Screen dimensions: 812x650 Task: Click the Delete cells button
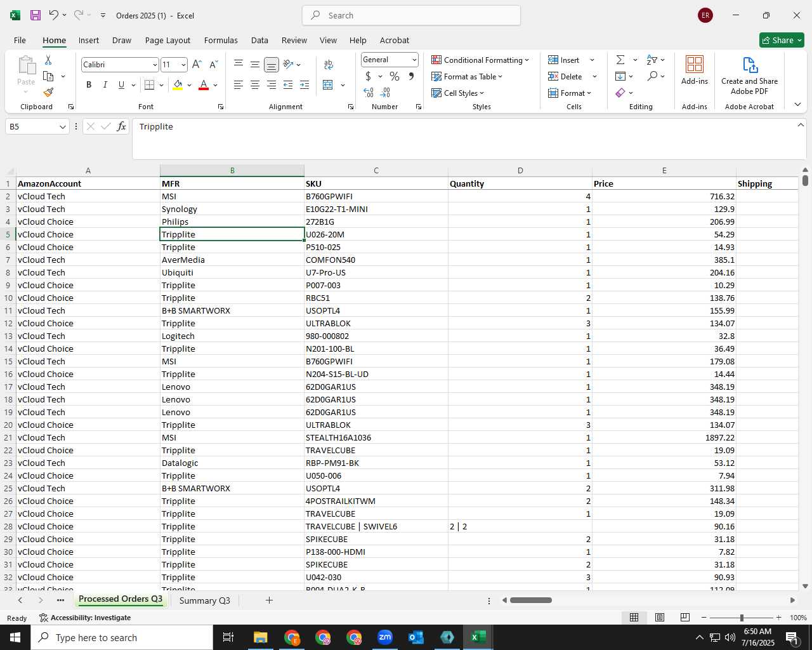(565, 76)
